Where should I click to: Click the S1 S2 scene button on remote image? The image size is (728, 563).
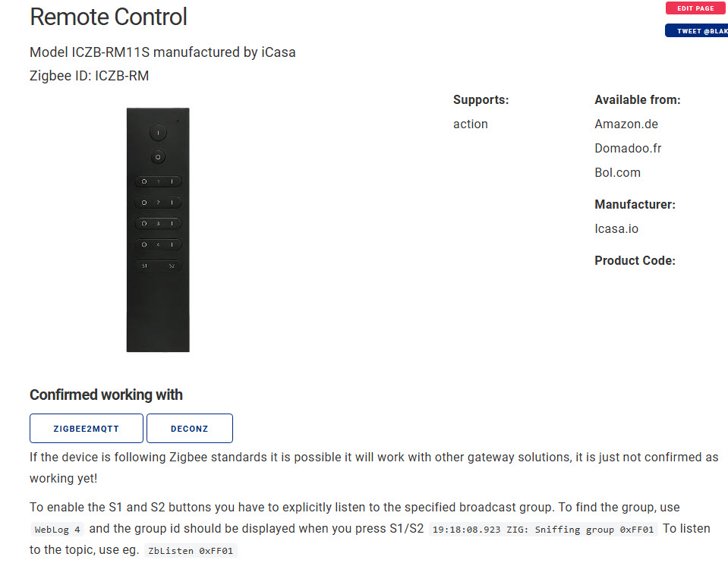158,266
